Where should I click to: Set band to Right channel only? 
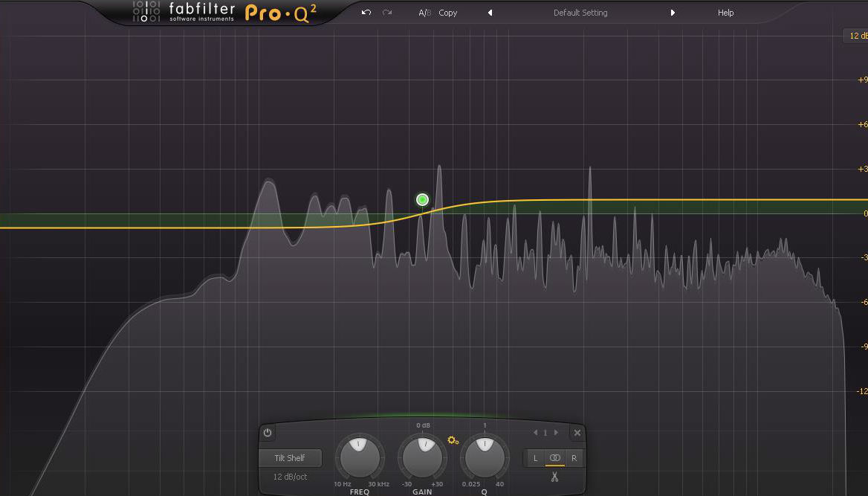(x=574, y=458)
